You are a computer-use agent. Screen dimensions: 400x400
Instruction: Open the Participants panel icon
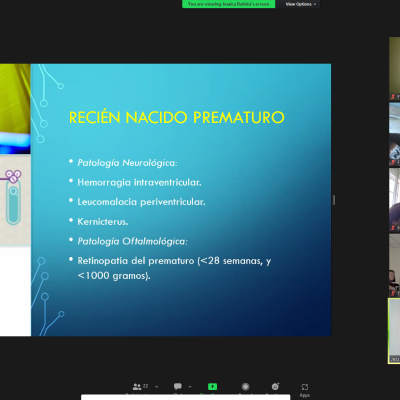137,387
